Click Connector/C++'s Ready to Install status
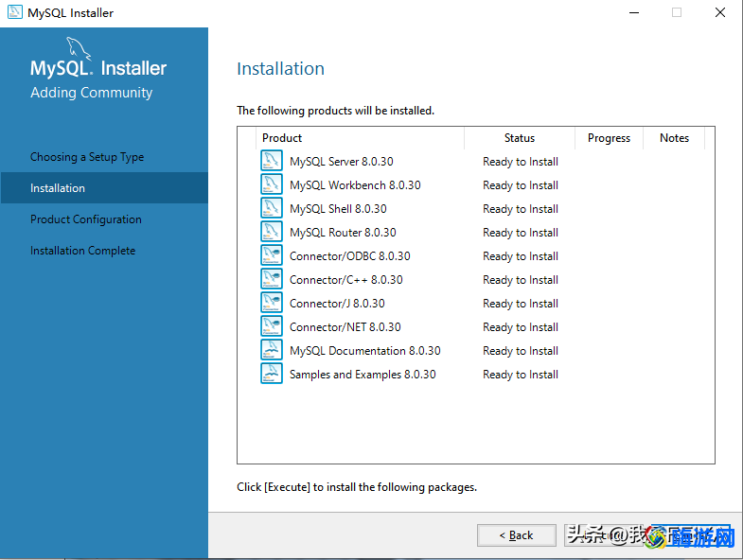Screen dimensions: 743x560 [x=521, y=280]
